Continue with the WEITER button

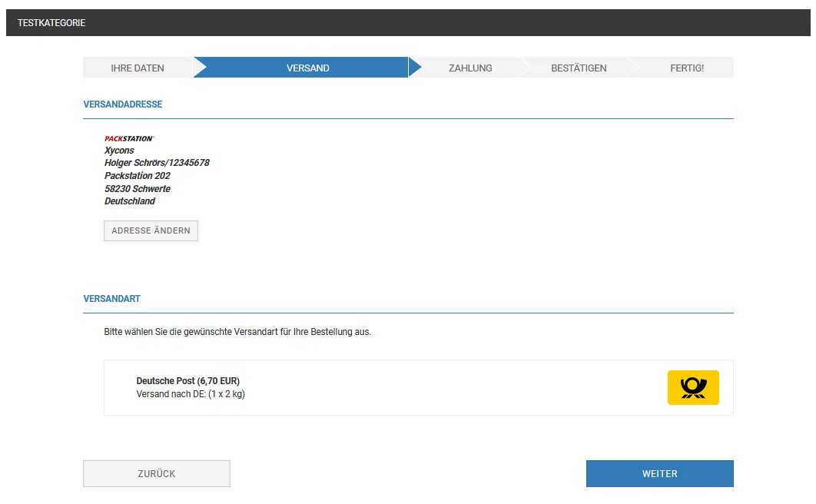coord(660,473)
